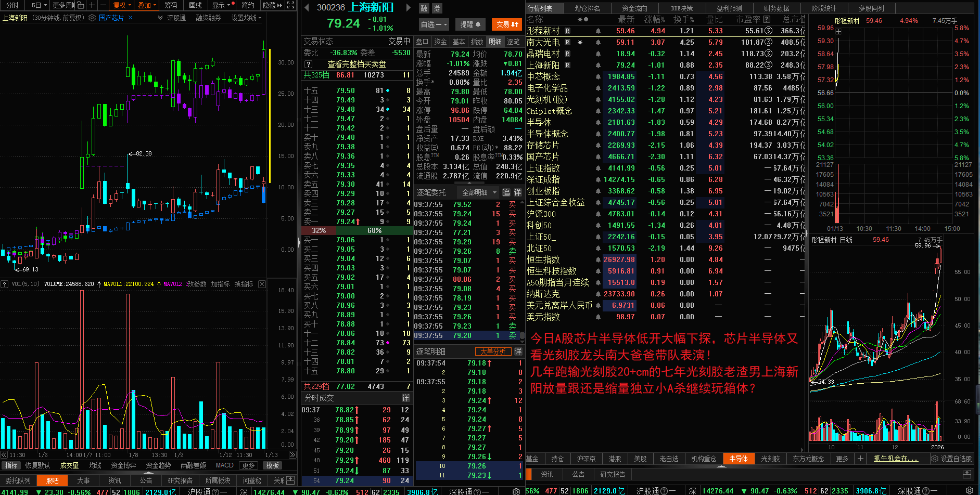
Task: Zoom out chart with minus icon
Action: tap(103, 5)
